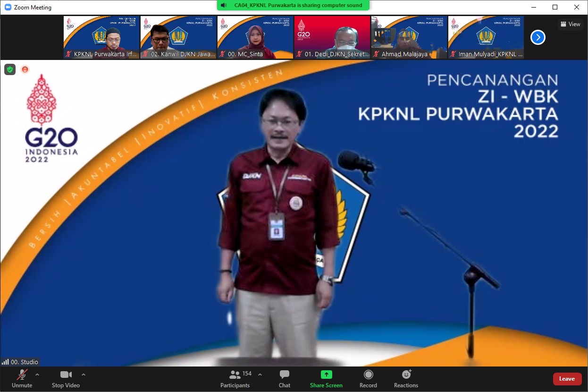
Task: Click the blue arrow to see more participants
Action: (538, 37)
